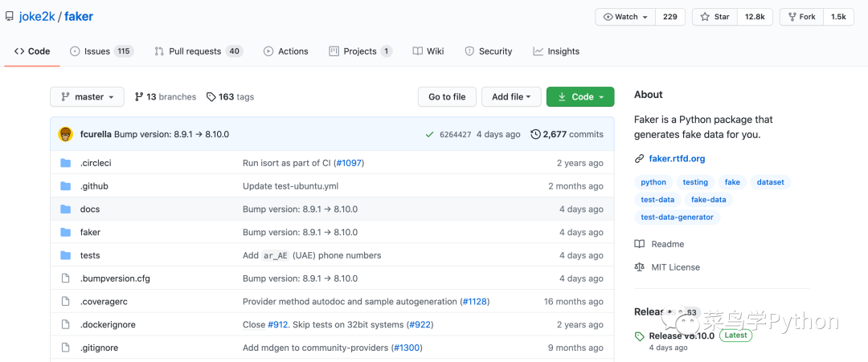Open the Watch dropdown button
868x362 pixels.
(x=625, y=17)
